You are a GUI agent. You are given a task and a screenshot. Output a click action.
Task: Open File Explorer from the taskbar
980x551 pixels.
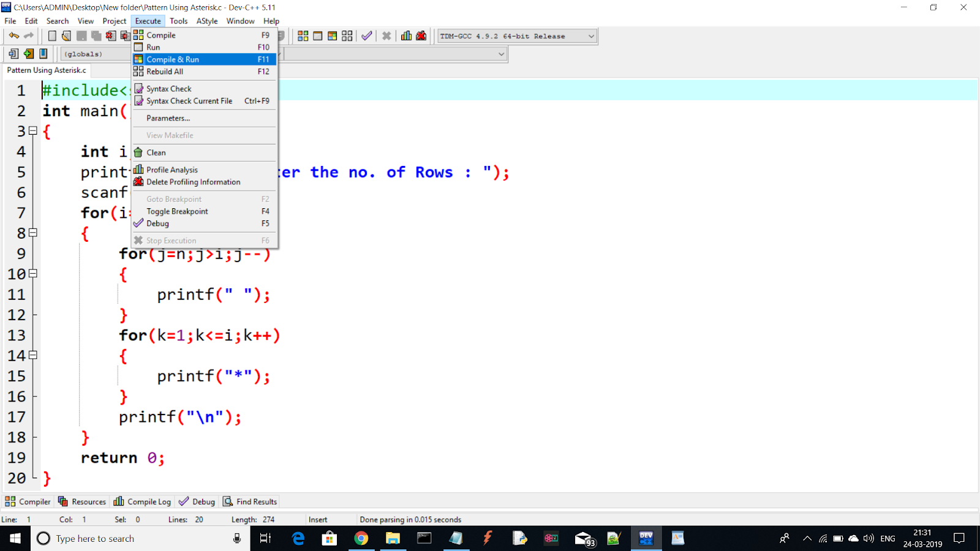(x=393, y=538)
